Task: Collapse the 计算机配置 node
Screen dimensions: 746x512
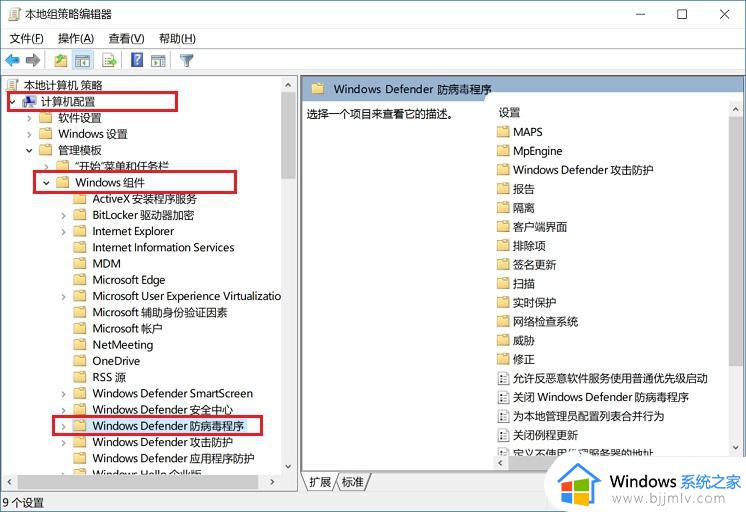Action: [13, 102]
